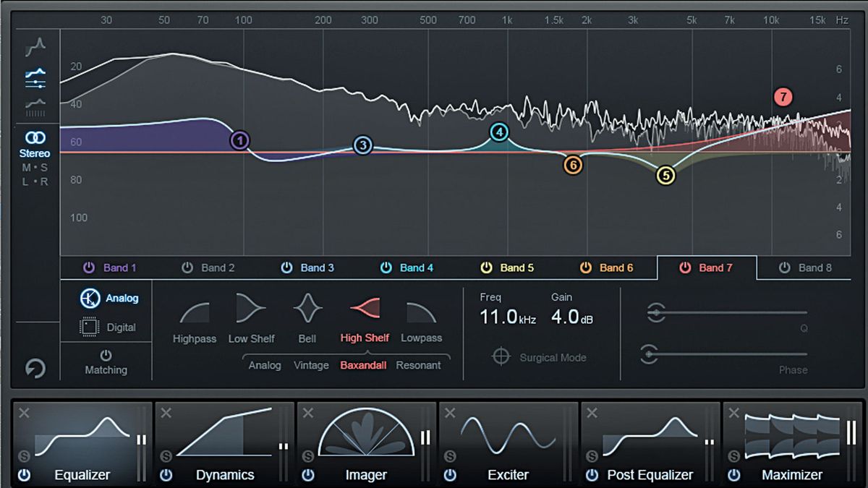
Task: Switch to the Band 4 tab
Action: [407, 267]
